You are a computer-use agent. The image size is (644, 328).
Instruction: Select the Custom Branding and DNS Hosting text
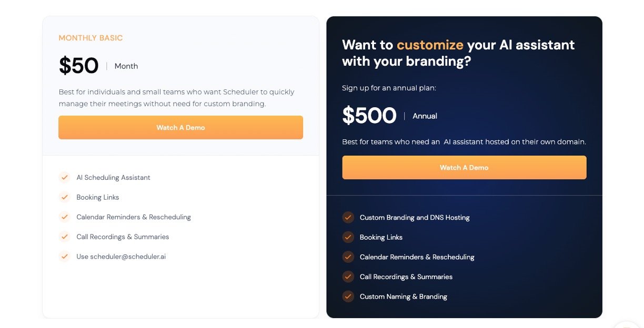tap(415, 218)
